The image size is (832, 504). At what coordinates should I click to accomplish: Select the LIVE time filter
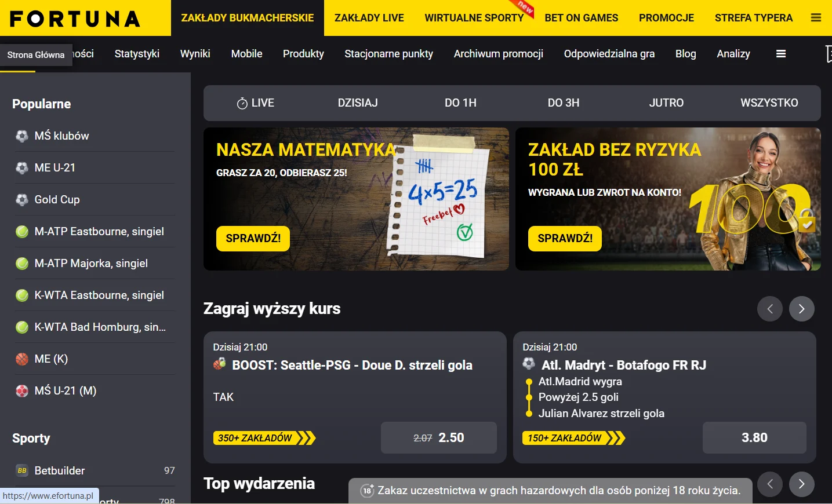point(255,103)
